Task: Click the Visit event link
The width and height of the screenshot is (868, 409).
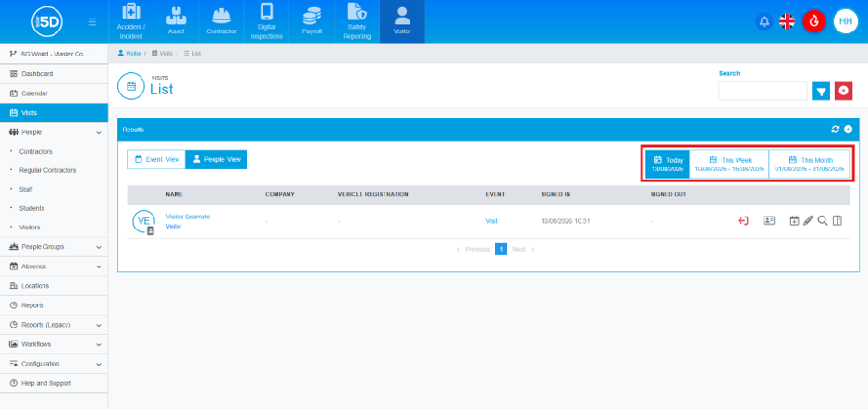Action: click(x=492, y=221)
